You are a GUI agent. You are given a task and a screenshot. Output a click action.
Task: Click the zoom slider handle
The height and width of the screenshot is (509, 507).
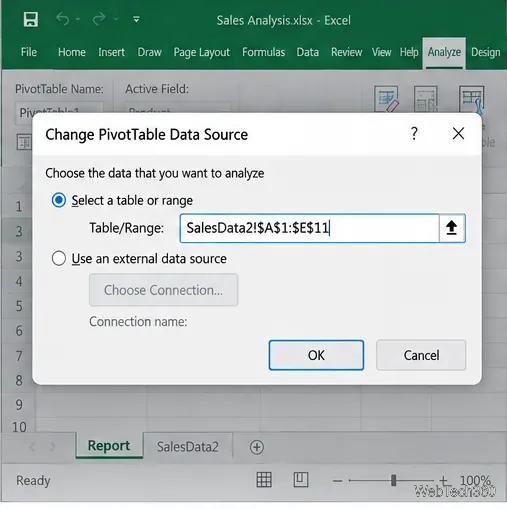[394, 480]
